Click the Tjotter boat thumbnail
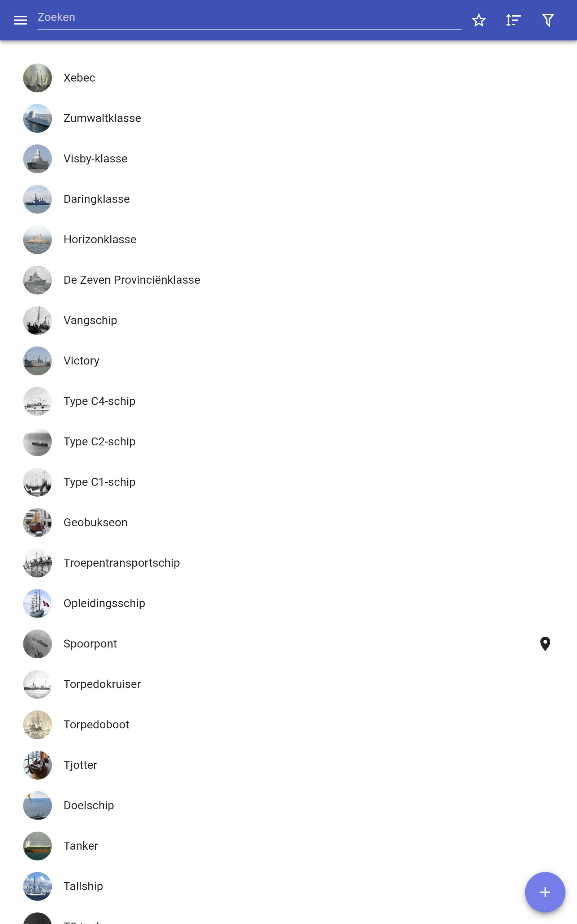 coord(38,765)
